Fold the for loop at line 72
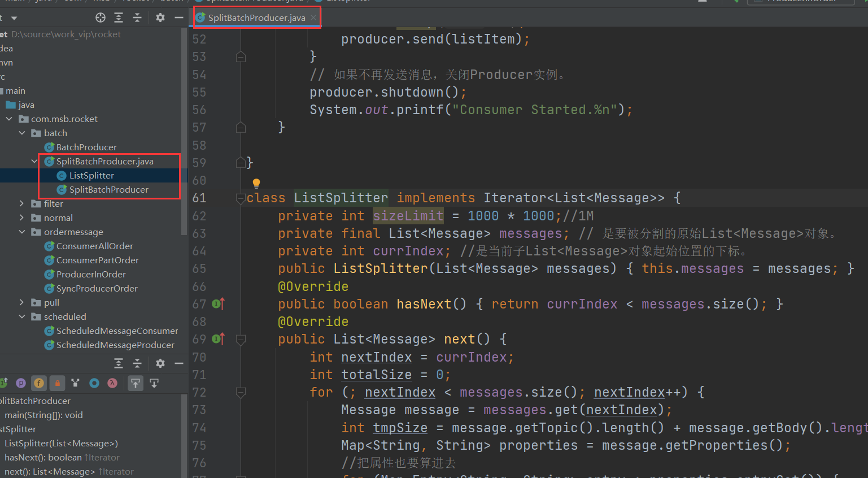This screenshot has height=478, width=868. coord(241,392)
